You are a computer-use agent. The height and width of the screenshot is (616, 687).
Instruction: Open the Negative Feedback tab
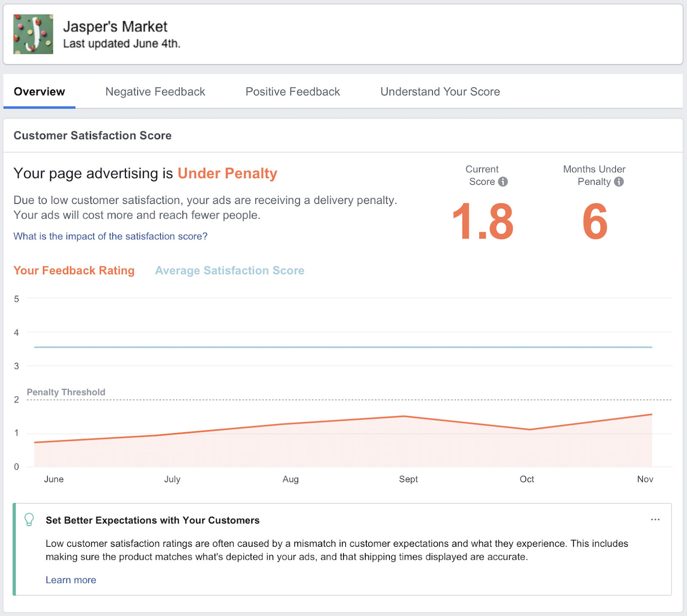point(155,91)
